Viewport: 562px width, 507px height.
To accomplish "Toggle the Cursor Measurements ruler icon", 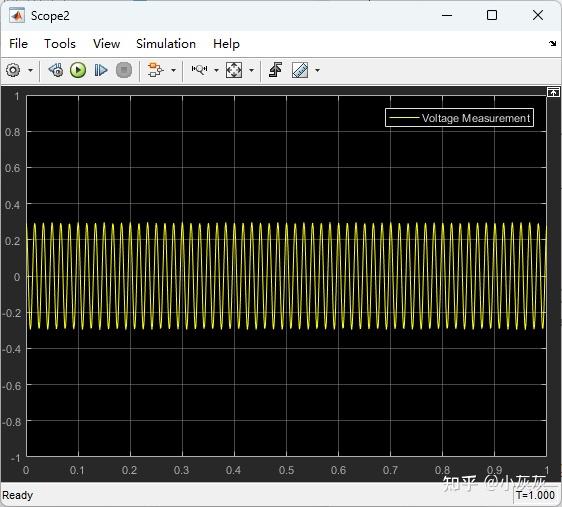I will click(x=300, y=70).
